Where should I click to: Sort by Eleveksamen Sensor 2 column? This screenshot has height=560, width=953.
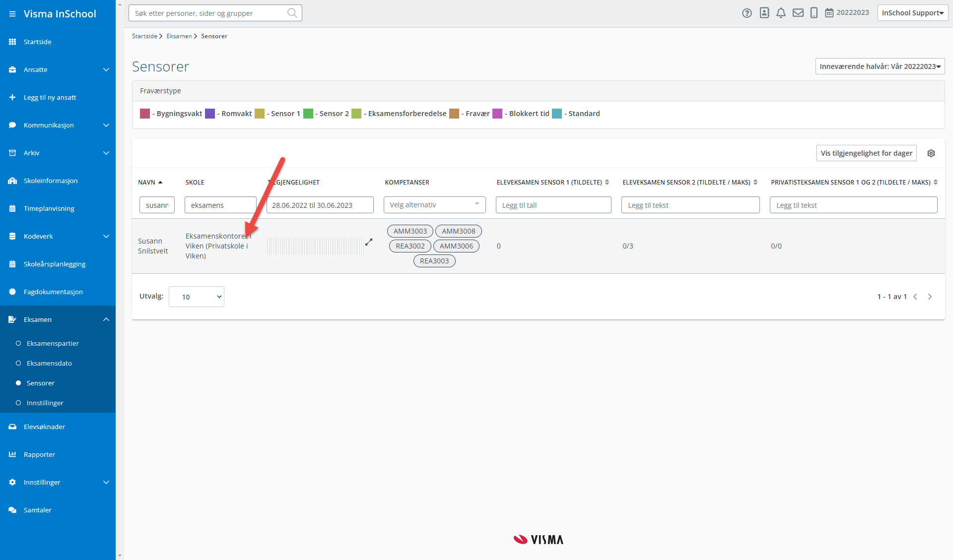click(755, 183)
